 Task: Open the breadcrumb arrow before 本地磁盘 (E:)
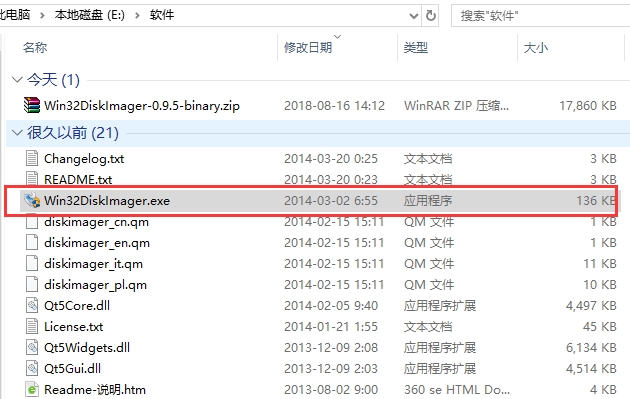(42, 16)
